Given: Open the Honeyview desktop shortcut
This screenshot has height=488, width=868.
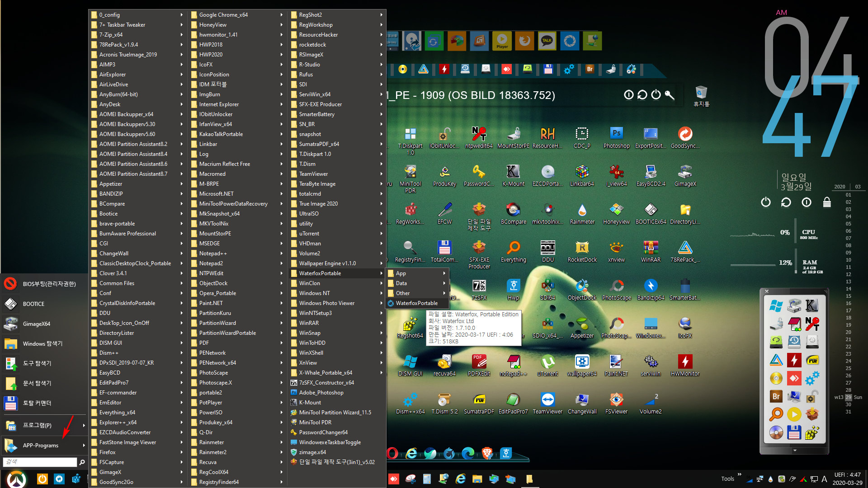Looking at the screenshot, I should click(616, 214).
